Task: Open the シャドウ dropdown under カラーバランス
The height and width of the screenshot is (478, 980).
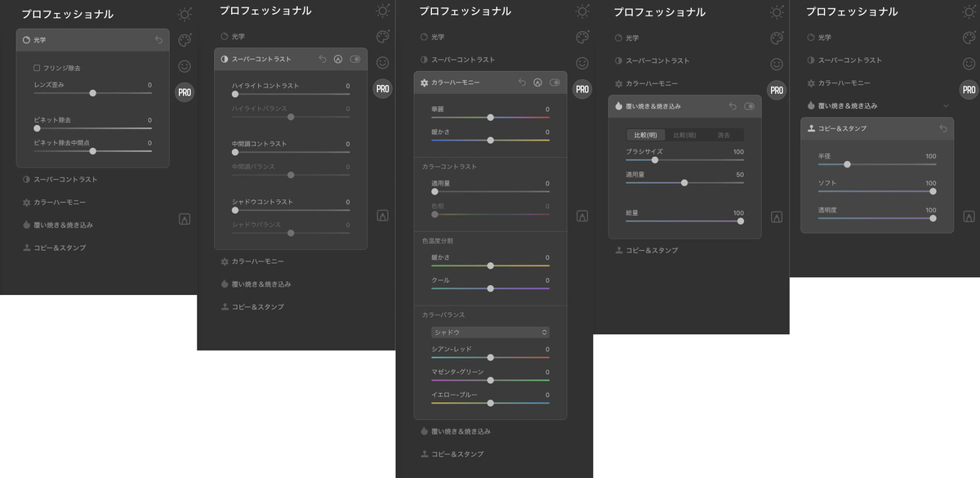Action: pos(490,333)
